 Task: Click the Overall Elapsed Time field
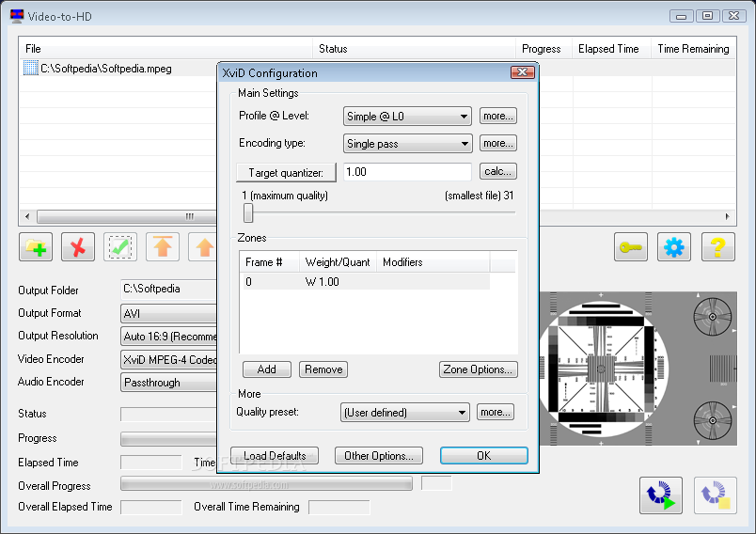tap(151, 507)
